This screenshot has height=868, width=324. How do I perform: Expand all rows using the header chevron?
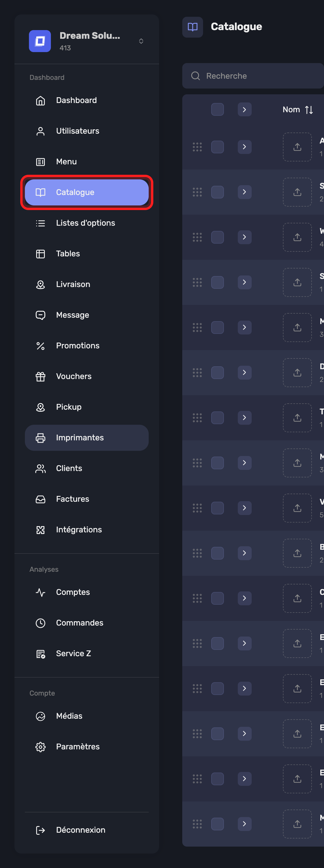pyautogui.click(x=244, y=109)
